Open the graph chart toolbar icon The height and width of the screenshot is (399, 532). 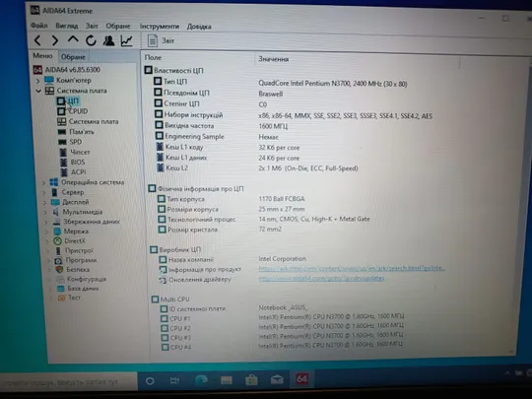click(x=126, y=40)
